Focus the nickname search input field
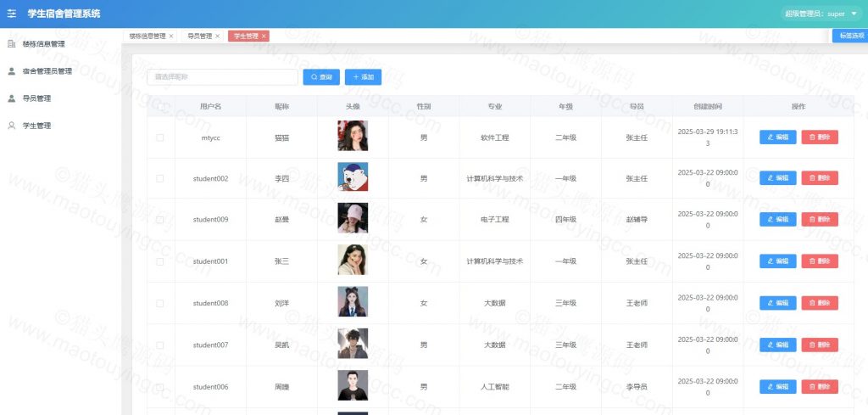This screenshot has height=415, width=868. [x=223, y=77]
